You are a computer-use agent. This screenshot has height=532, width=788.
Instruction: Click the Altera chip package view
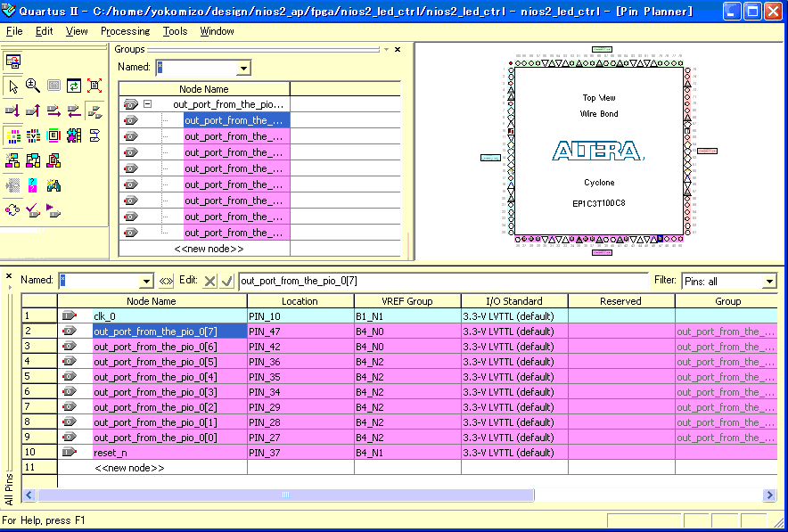coord(598,151)
